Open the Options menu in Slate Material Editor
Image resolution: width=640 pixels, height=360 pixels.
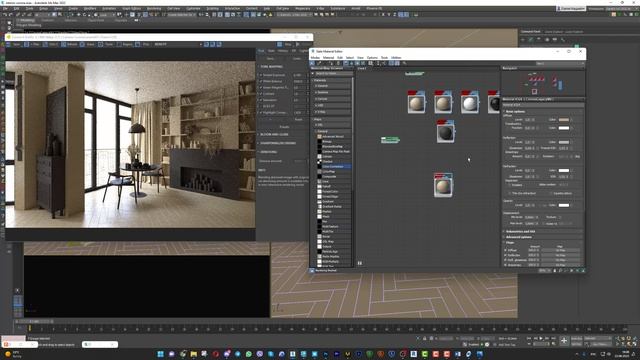pyautogui.click(x=372, y=58)
